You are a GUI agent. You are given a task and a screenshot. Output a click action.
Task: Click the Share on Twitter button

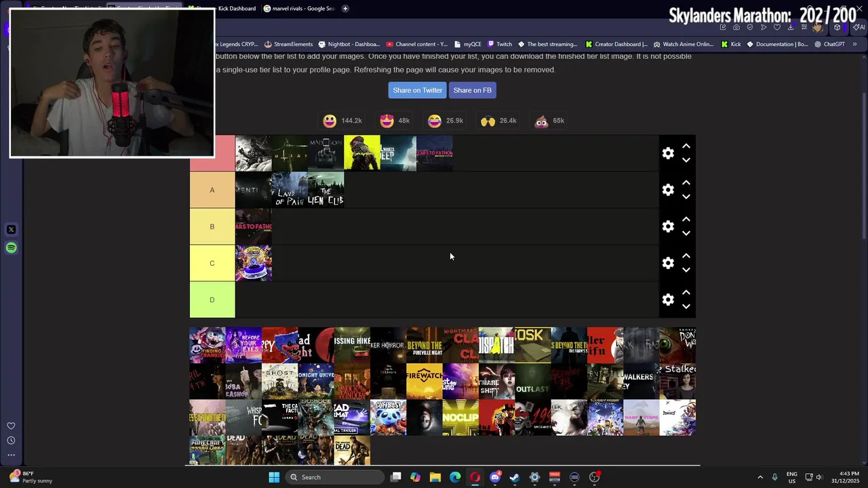click(417, 90)
